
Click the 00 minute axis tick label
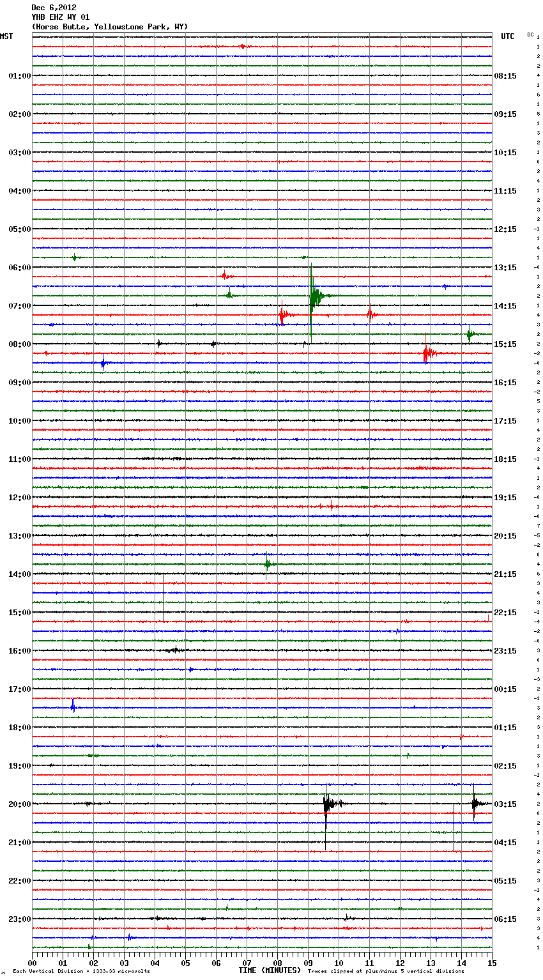pos(32,963)
